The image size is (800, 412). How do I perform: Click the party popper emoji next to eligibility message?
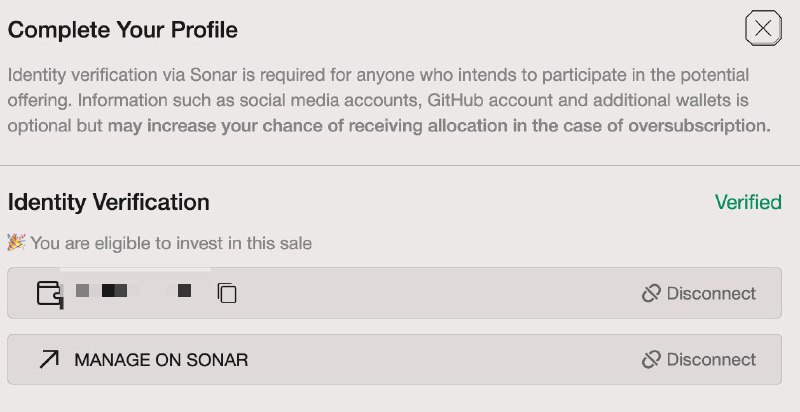click(x=16, y=242)
